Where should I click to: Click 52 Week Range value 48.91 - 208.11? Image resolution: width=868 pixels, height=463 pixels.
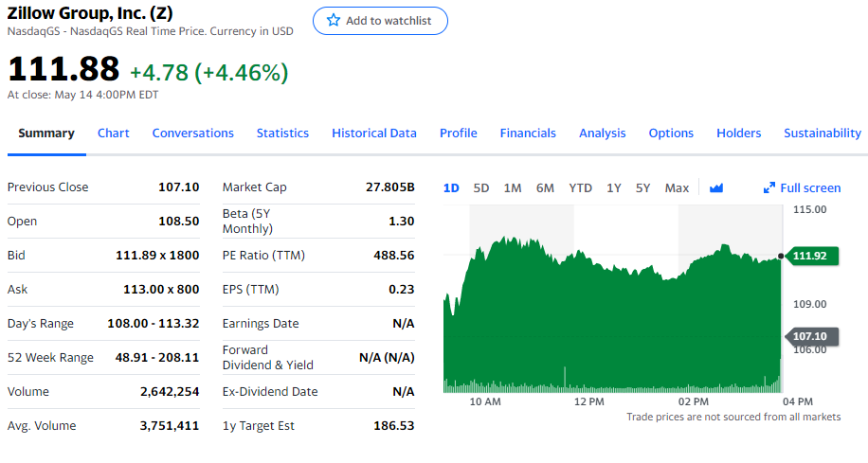click(x=157, y=358)
